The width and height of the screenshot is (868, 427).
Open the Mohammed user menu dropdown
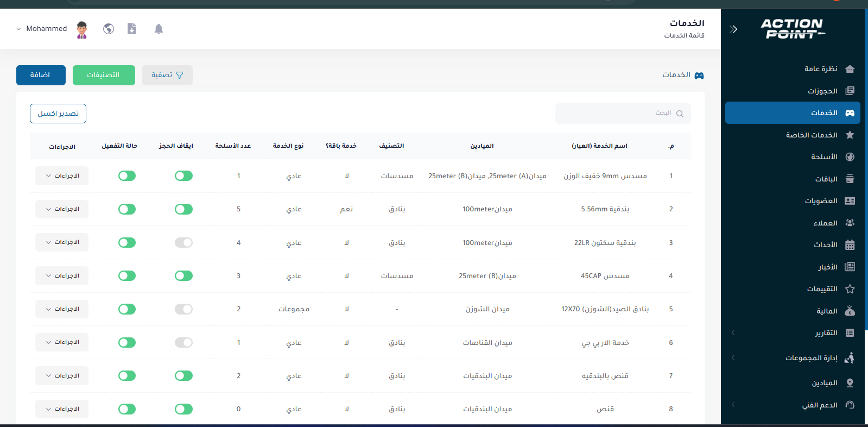point(42,29)
